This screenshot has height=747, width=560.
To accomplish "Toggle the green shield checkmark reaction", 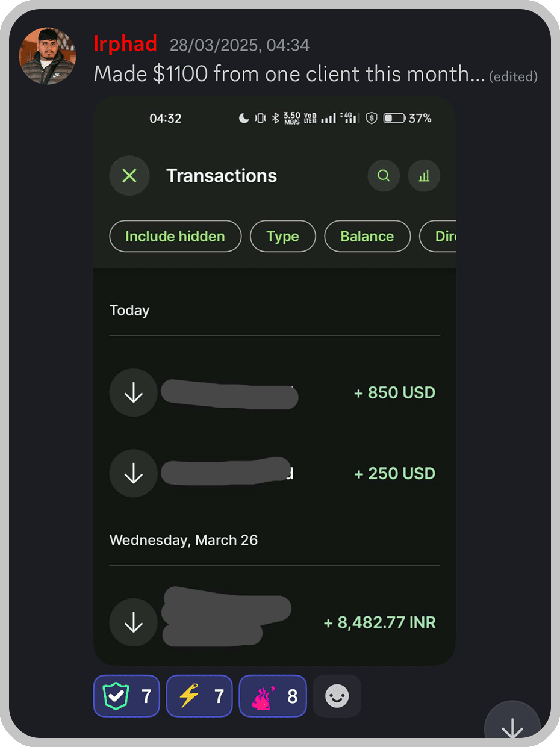I will point(126,696).
